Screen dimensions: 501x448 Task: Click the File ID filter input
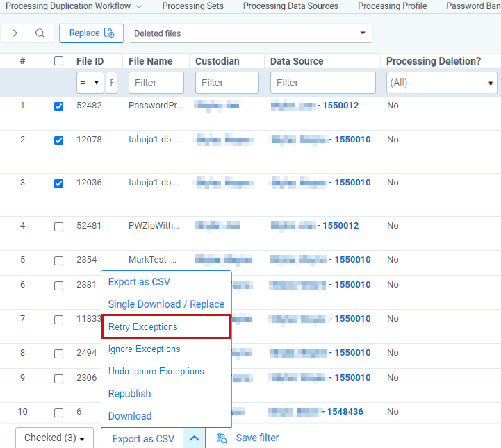coord(111,83)
